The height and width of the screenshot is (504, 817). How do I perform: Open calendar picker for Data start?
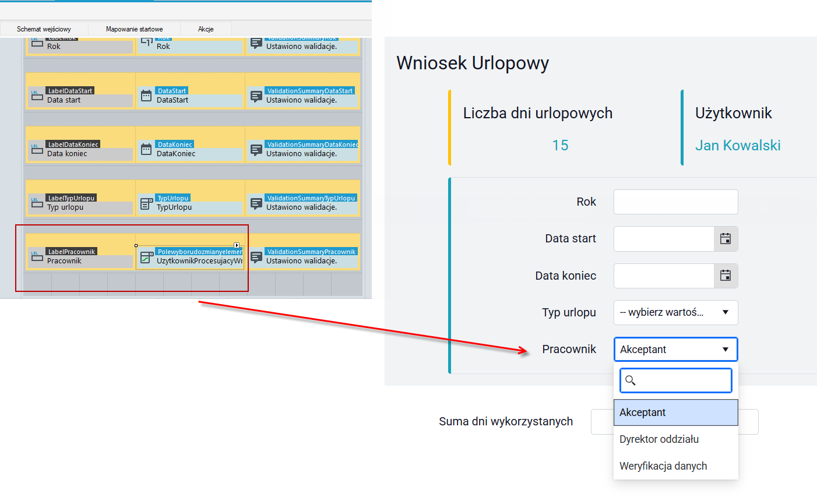[x=726, y=239]
